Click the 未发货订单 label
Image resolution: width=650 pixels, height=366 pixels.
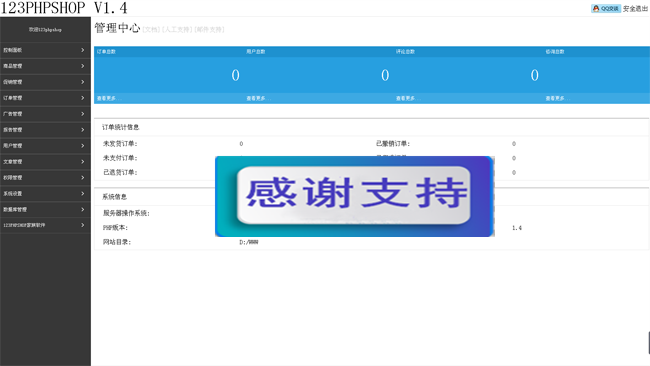120,144
